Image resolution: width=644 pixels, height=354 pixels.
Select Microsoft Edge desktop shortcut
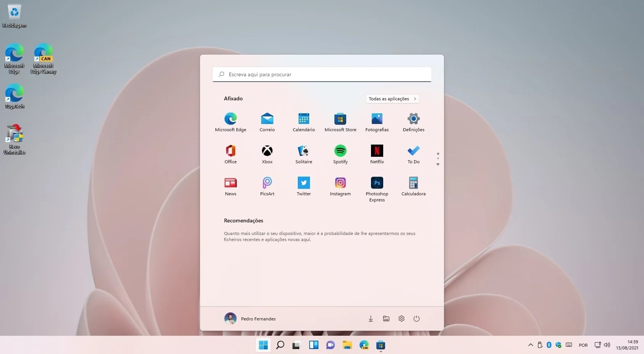pos(14,59)
